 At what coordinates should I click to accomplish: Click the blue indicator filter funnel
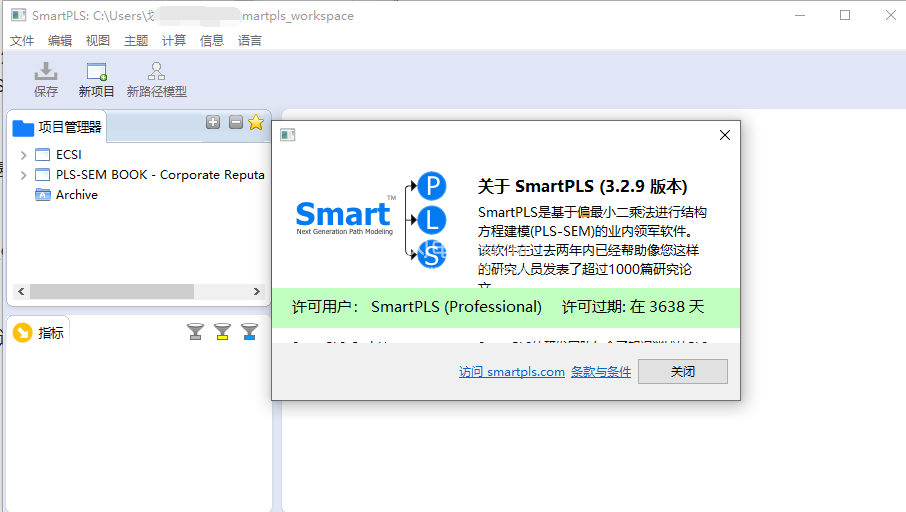click(x=250, y=332)
